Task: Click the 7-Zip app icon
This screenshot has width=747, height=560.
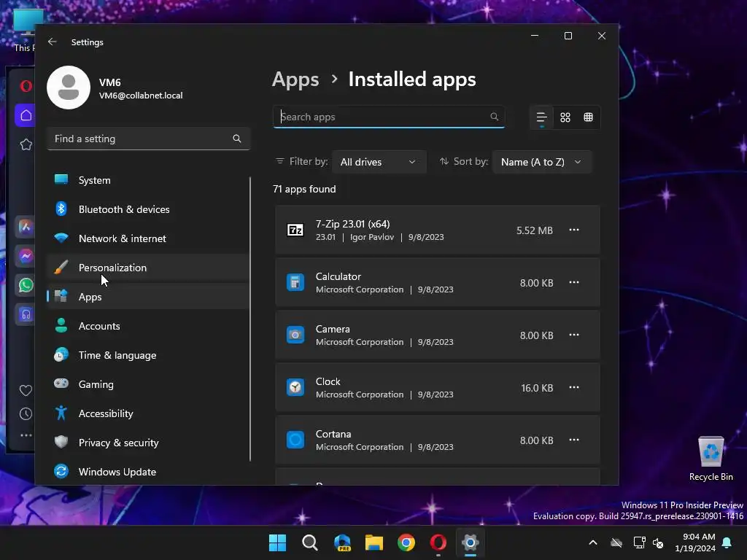Action: (x=295, y=230)
